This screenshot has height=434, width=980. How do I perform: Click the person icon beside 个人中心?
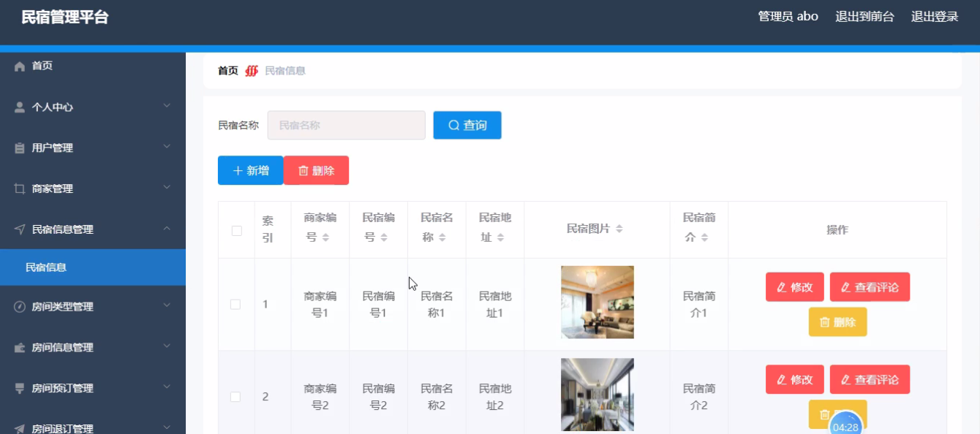click(x=20, y=107)
